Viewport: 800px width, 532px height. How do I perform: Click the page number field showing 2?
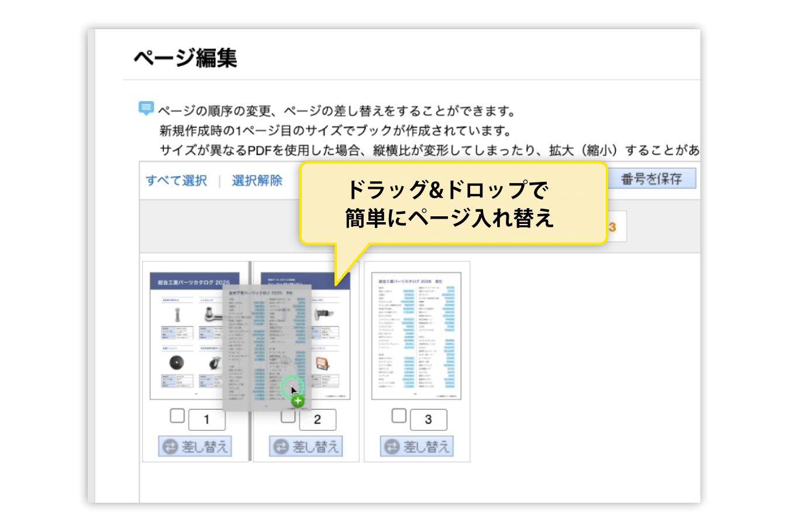pos(318,420)
